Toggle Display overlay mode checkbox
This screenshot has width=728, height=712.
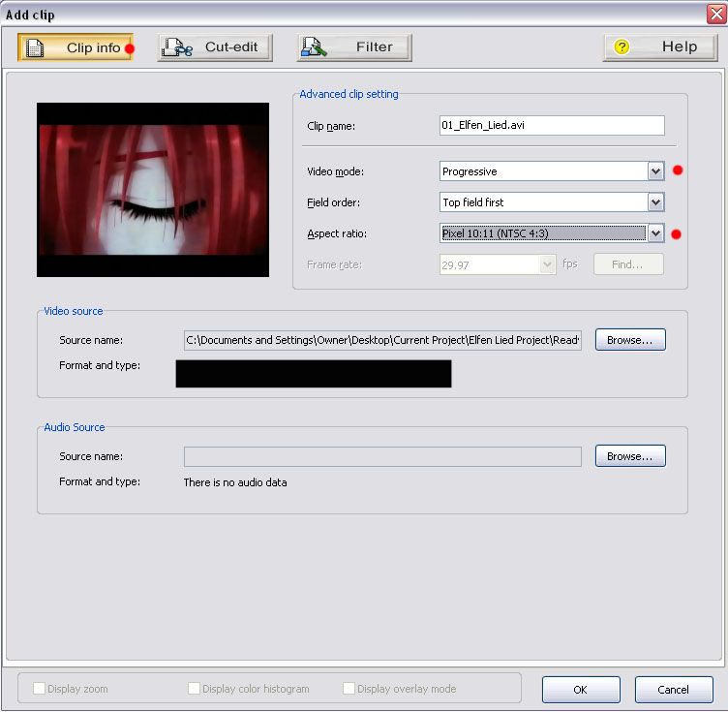(x=349, y=688)
